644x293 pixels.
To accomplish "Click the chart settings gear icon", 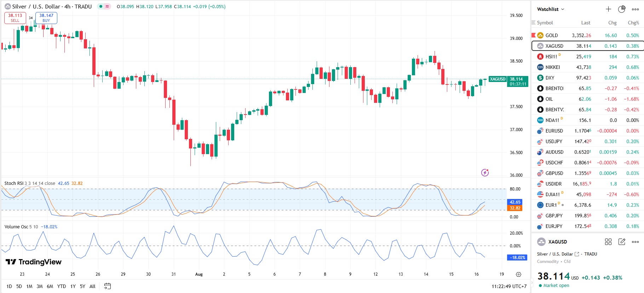I will [518, 274].
